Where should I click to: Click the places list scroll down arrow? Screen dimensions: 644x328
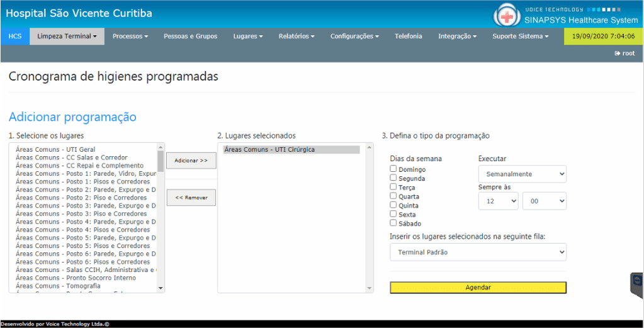[161, 288]
